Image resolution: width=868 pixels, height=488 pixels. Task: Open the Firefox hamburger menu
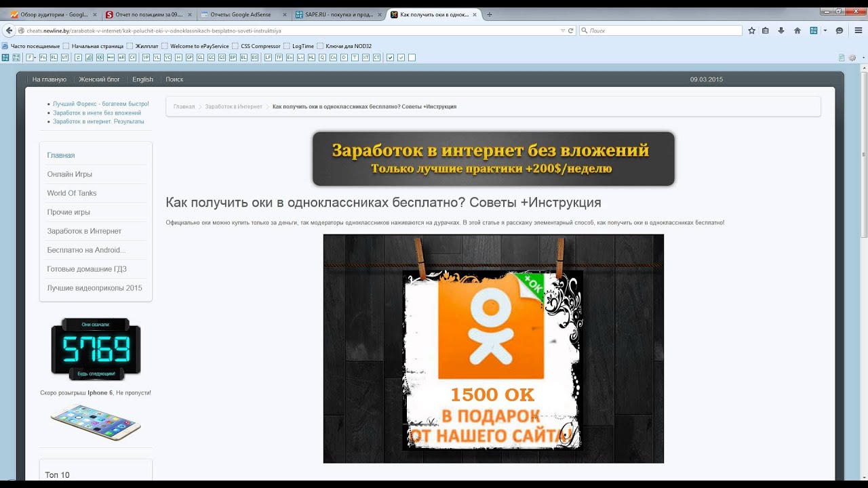(x=859, y=30)
